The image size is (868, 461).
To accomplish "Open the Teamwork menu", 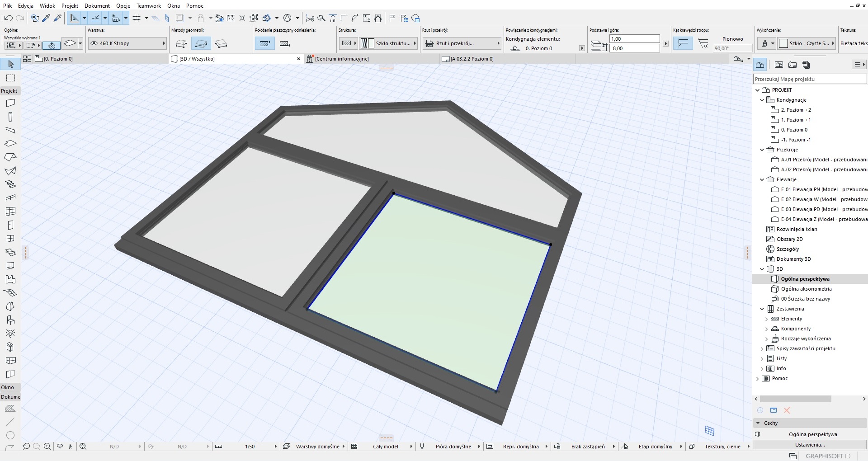I will pos(149,5).
